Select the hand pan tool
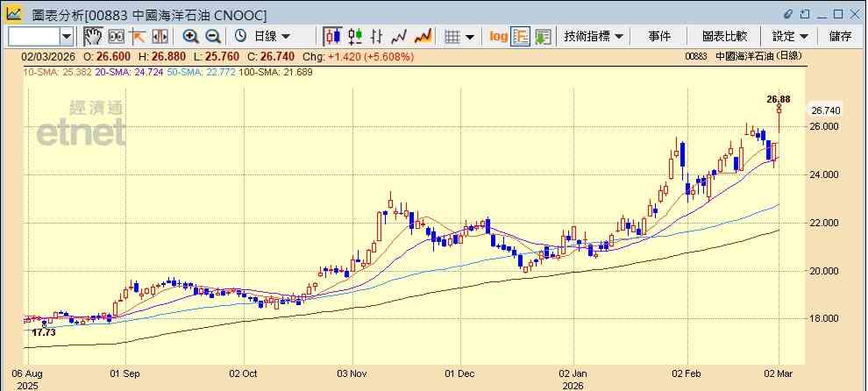Image resolution: width=868 pixels, height=391 pixels. tap(93, 37)
